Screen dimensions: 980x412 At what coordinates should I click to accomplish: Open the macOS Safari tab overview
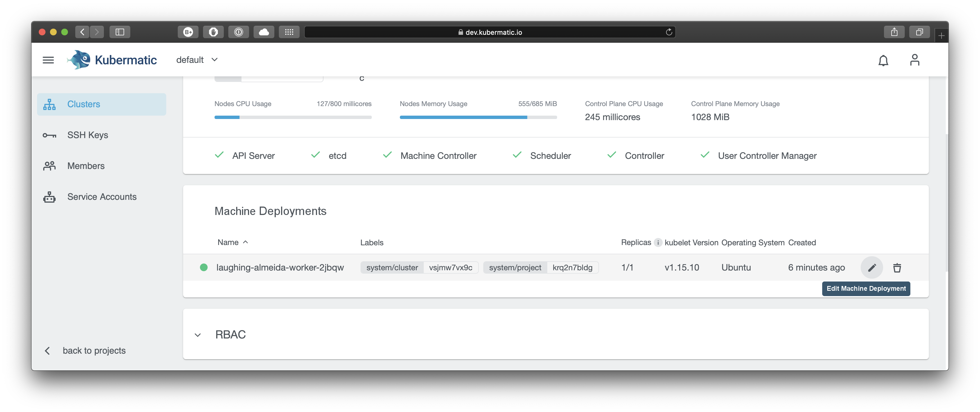click(x=919, y=32)
